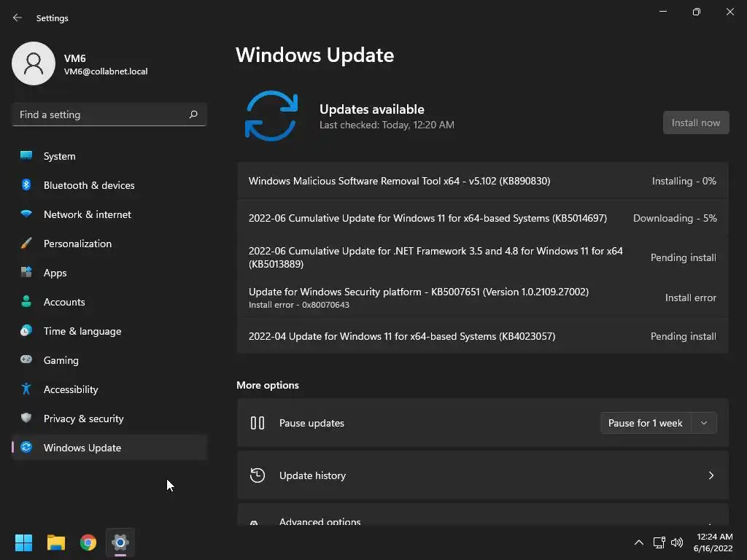Open Advanced options

click(483, 516)
